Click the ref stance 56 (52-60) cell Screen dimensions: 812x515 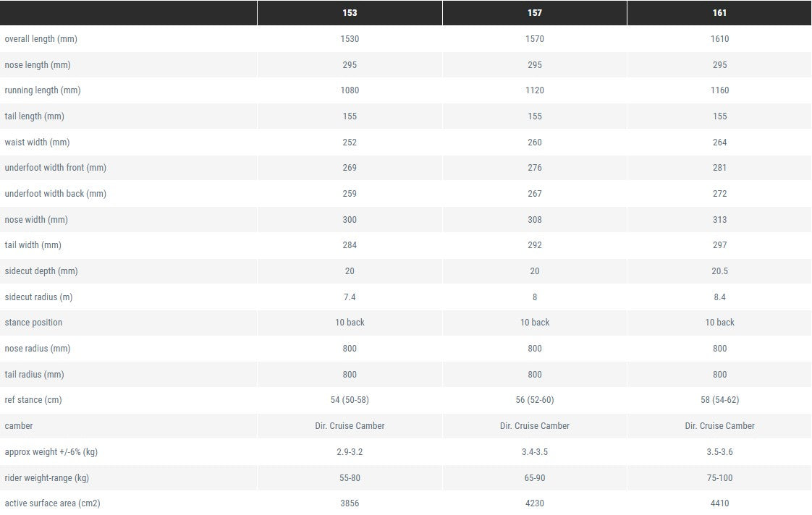pyautogui.click(x=535, y=400)
